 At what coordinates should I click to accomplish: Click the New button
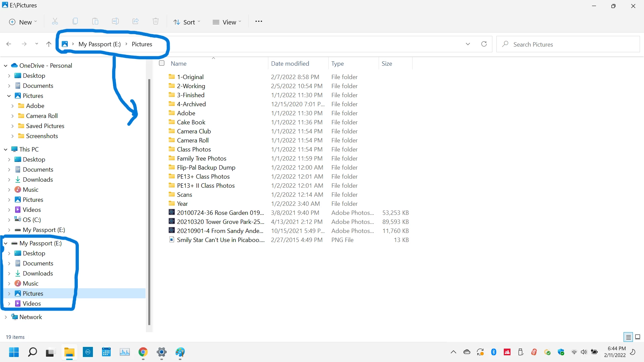click(x=23, y=22)
